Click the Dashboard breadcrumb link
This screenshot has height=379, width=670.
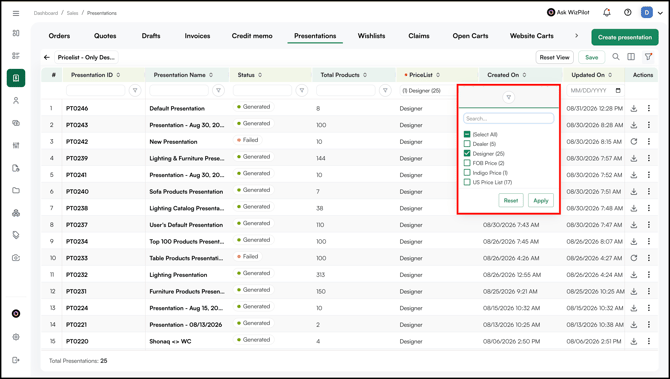(46, 13)
